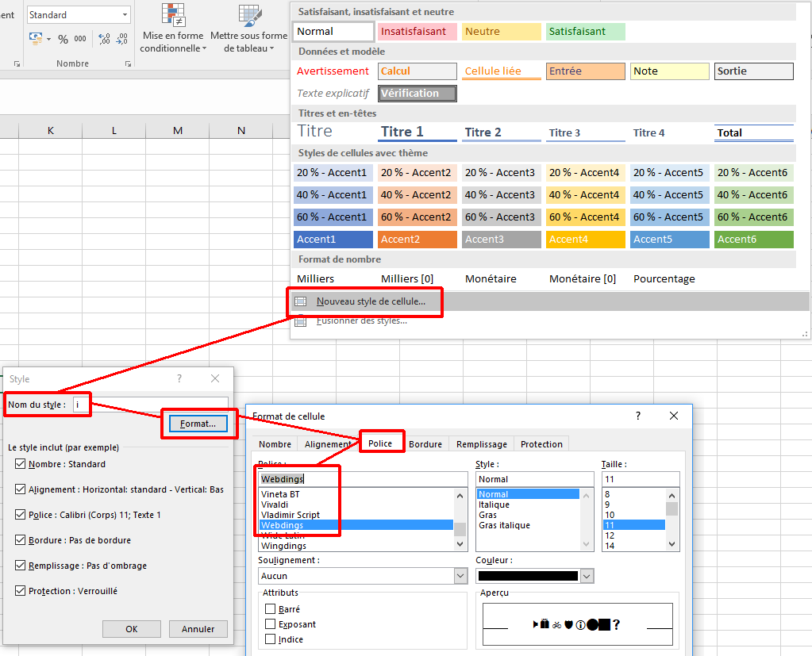Click the help icon in Style dialog
This screenshot has width=812, height=656.
click(x=179, y=378)
